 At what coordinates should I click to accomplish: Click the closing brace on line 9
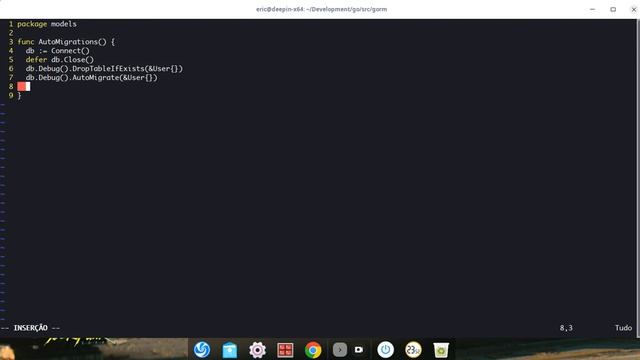(19, 96)
